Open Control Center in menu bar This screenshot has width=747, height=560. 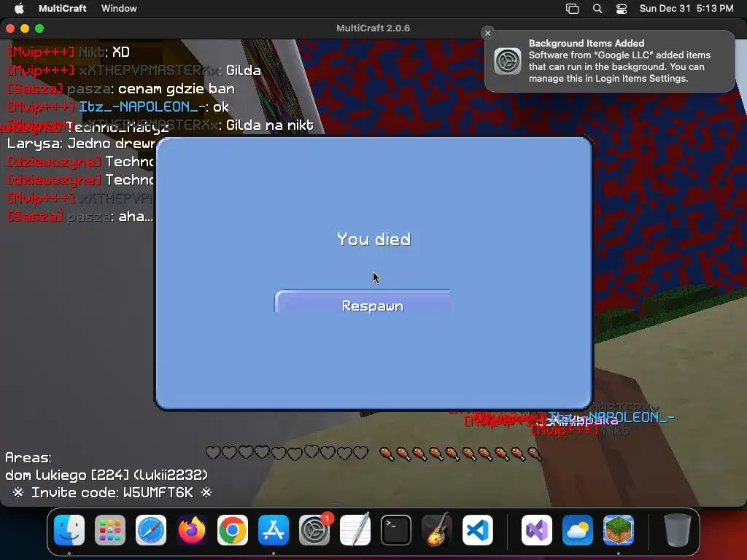click(622, 9)
